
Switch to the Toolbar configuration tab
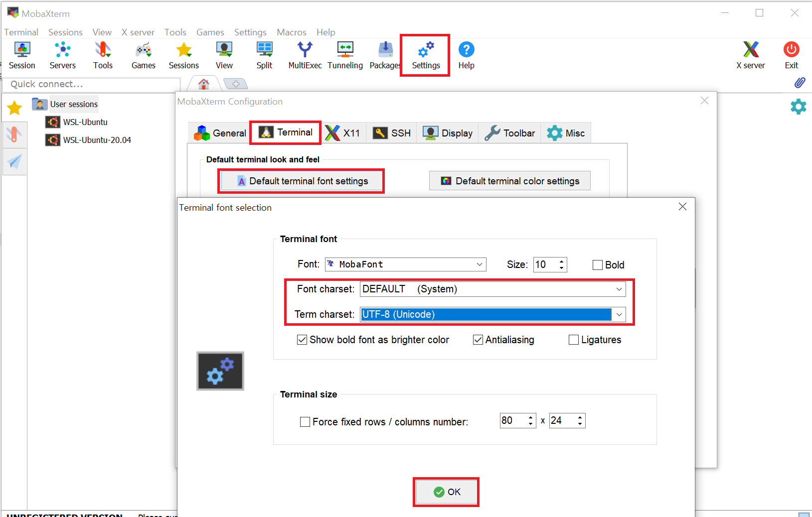(510, 133)
